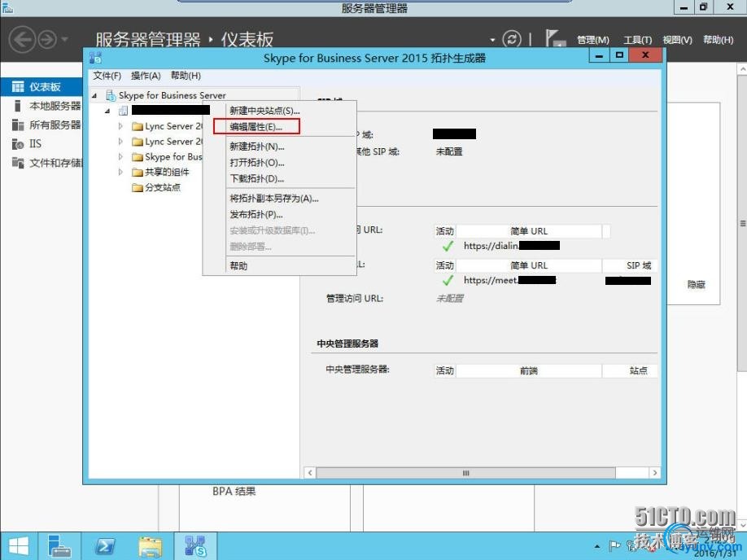This screenshot has width=747, height=560.
Task: Go to 所有服务器 in Server Manager sidebar
Action: (x=55, y=125)
